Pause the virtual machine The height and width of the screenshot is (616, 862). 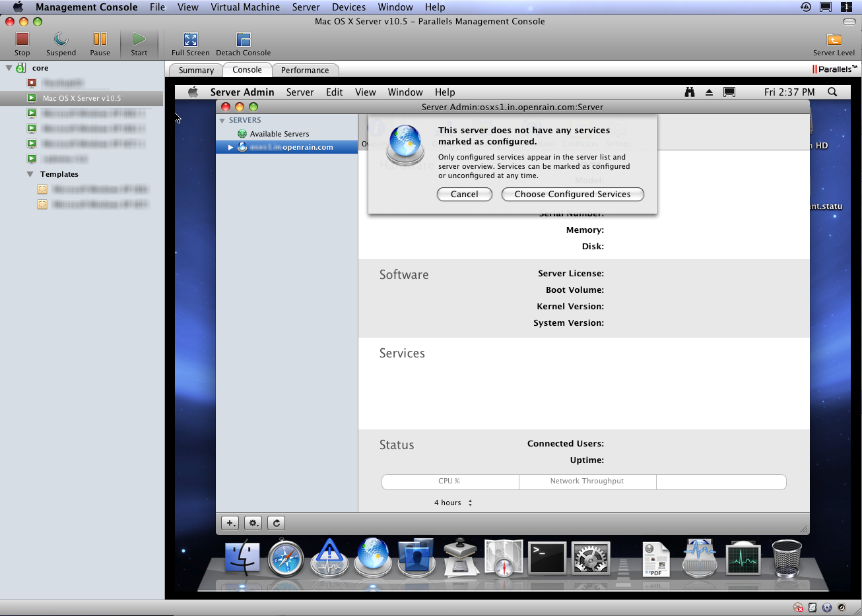pyautogui.click(x=100, y=40)
